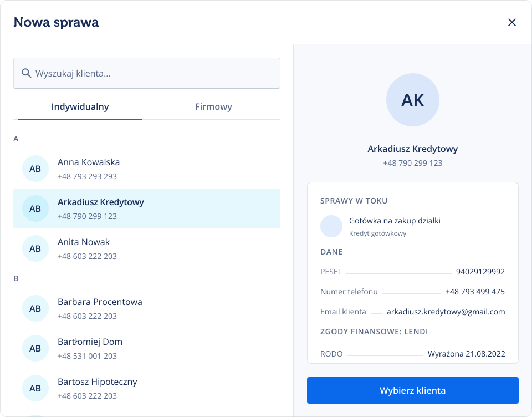The image size is (532, 417).
Task: Click the DANE section heading
Action: pos(331,252)
